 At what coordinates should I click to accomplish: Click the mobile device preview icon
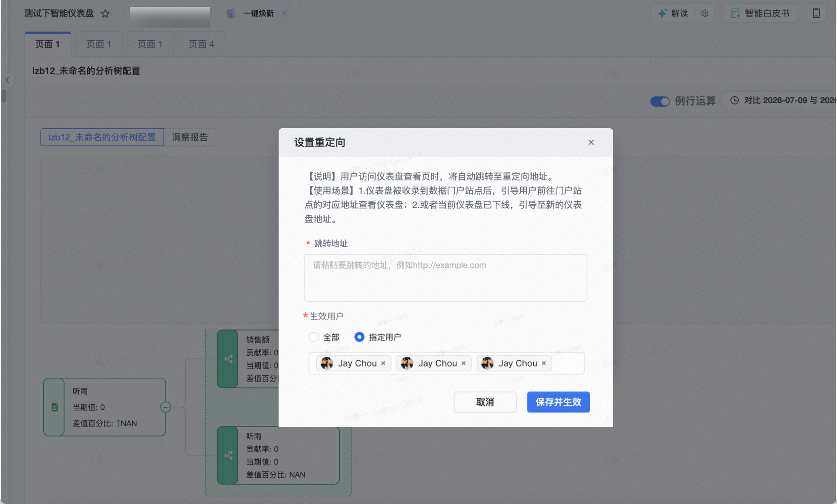pyautogui.click(x=816, y=13)
